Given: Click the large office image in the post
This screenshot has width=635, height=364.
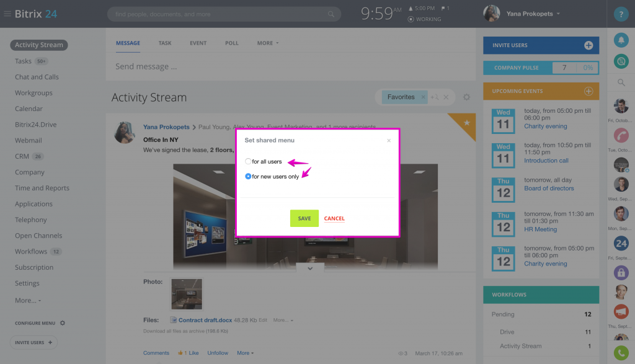Looking at the screenshot, I should coord(305,216).
